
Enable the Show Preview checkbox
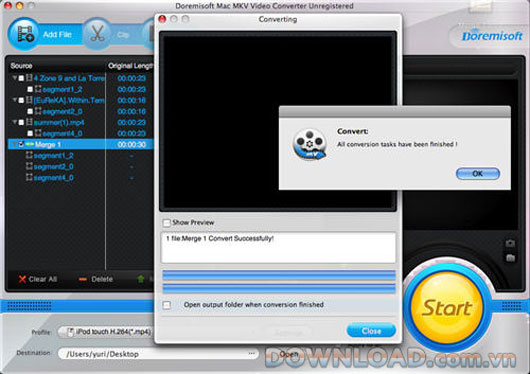[166, 223]
